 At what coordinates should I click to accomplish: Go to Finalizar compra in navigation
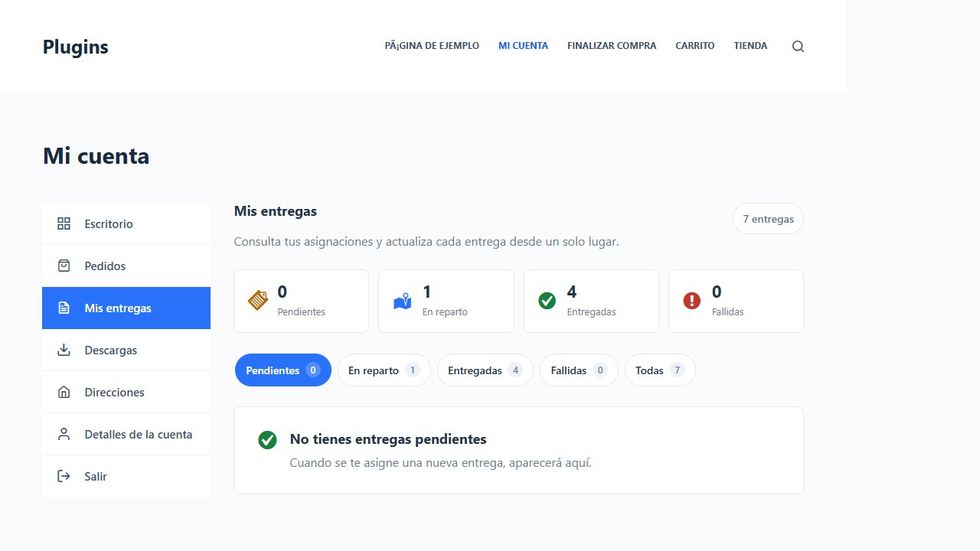612,46
